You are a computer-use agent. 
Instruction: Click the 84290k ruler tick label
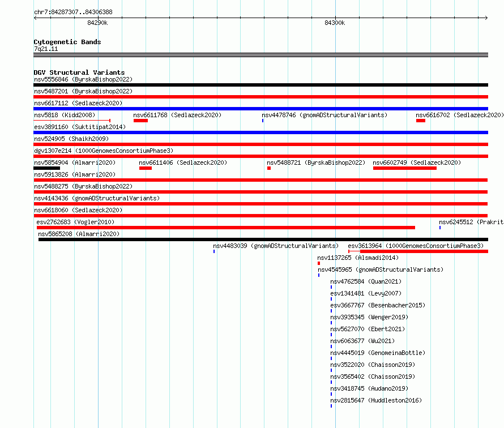click(x=97, y=23)
